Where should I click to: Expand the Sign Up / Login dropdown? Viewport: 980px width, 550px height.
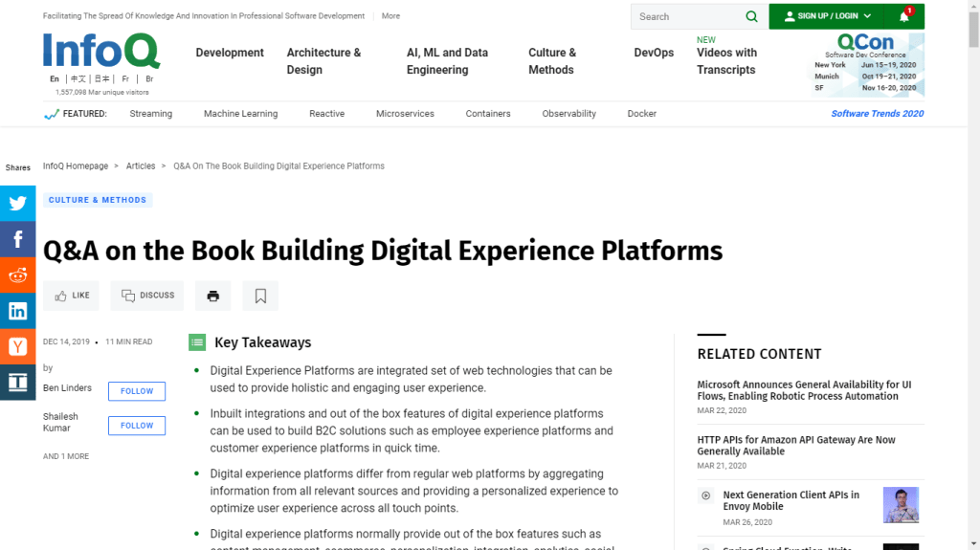[x=827, y=16]
